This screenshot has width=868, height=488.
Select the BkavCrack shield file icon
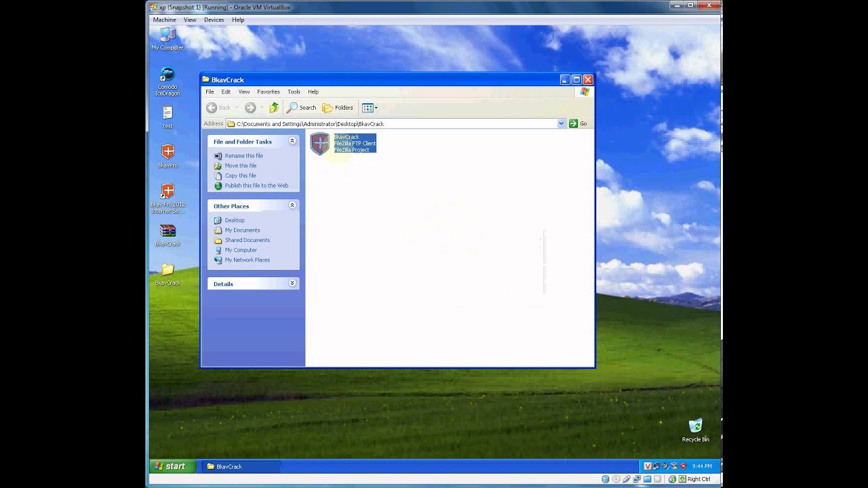click(320, 143)
